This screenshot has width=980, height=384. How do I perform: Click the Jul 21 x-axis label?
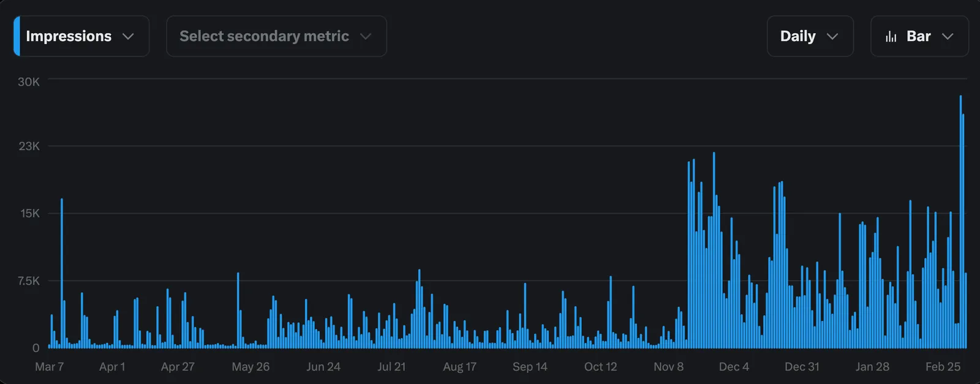point(391,366)
